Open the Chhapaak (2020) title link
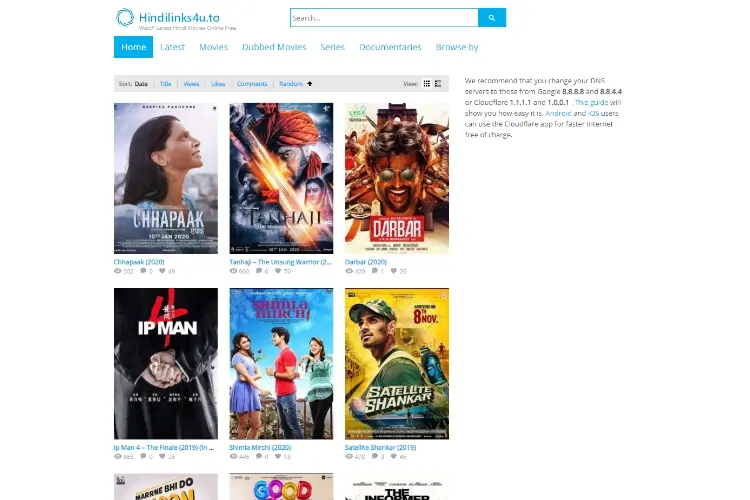 [x=139, y=262]
